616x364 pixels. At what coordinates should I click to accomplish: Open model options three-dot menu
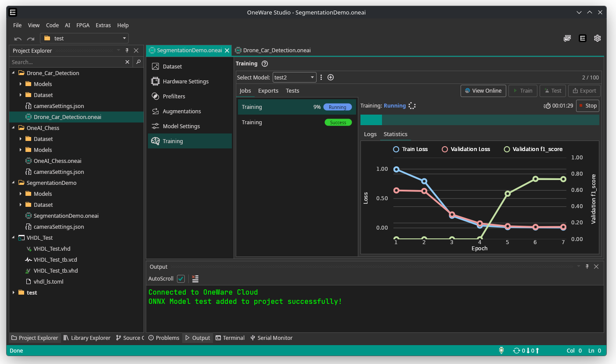(321, 77)
